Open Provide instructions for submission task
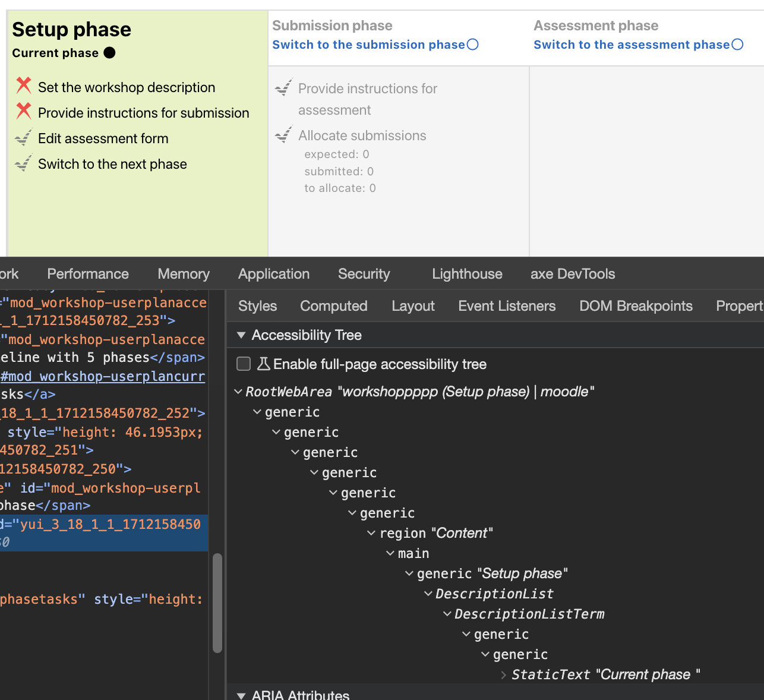The height and width of the screenshot is (700, 764). (144, 113)
